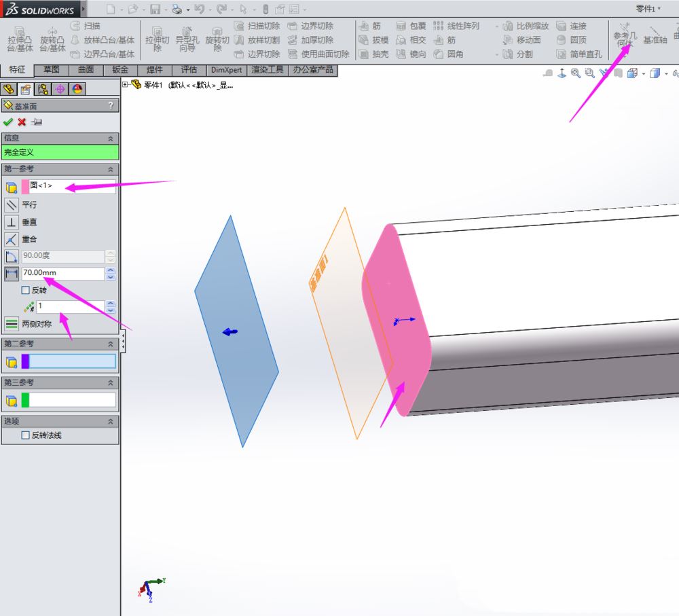Click the Draft (拔模) tool
Viewport: 679px width, 616px height.
[373, 40]
